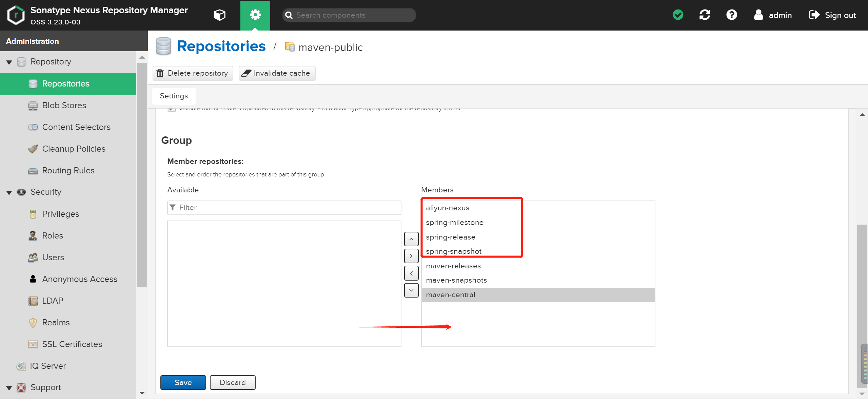This screenshot has height=399, width=868.
Task: Select Blob Stores in sidebar
Action: tap(64, 106)
